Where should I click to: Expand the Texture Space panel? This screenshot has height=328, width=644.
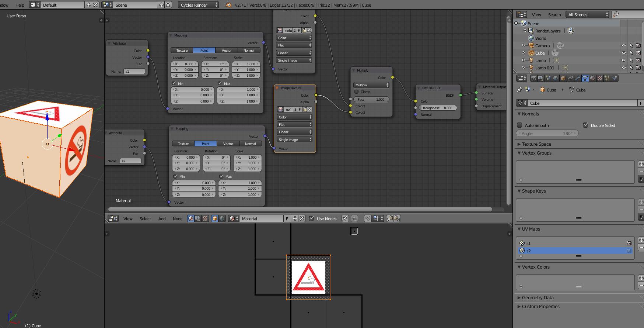point(536,144)
